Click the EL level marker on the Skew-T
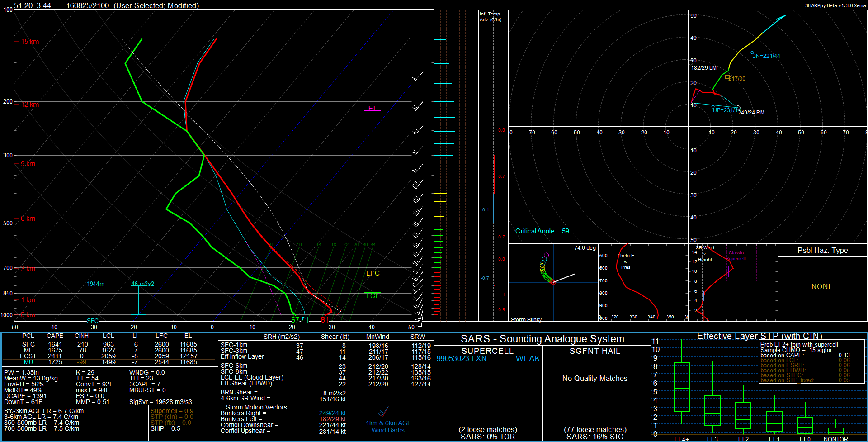Image resolution: width=868 pixels, height=442 pixels. [373, 109]
